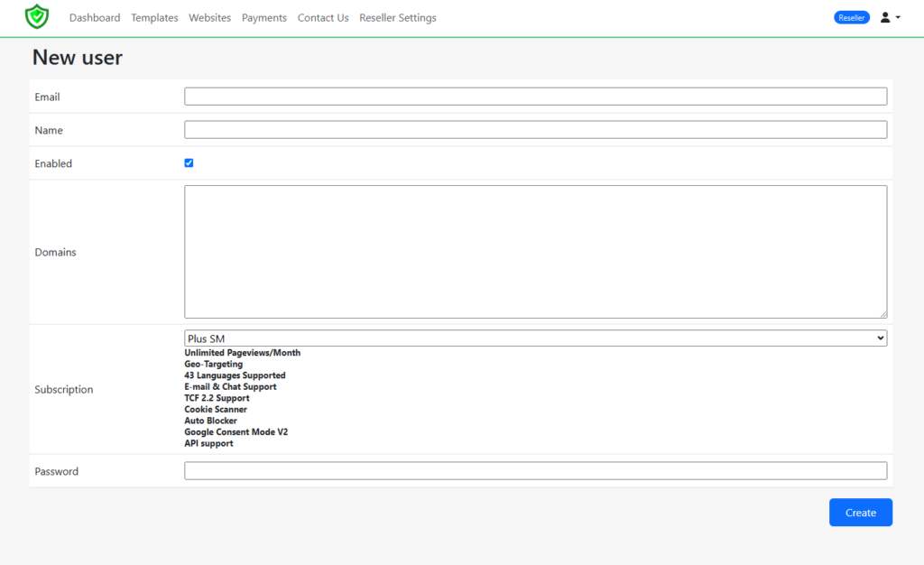
Task: Click the 'Geo-Targeting' feature text
Action: click(213, 364)
